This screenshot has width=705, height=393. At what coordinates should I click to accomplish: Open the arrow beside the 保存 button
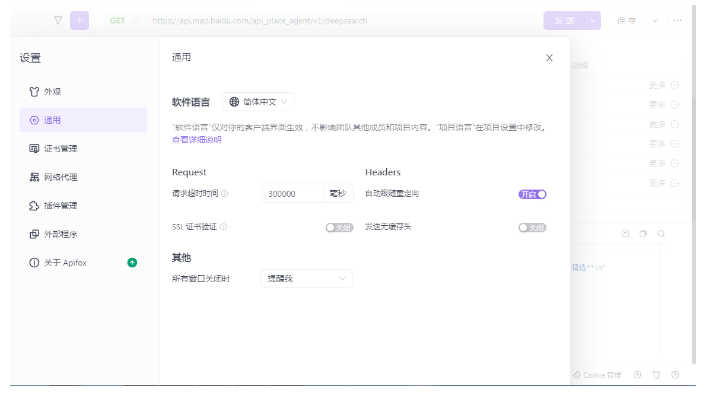tap(655, 21)
